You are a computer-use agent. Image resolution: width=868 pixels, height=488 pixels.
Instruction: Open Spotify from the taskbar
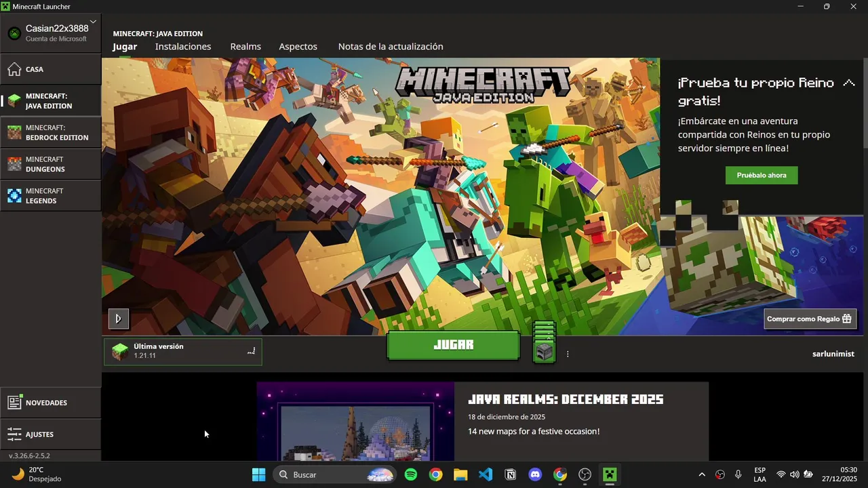[411, 474]
